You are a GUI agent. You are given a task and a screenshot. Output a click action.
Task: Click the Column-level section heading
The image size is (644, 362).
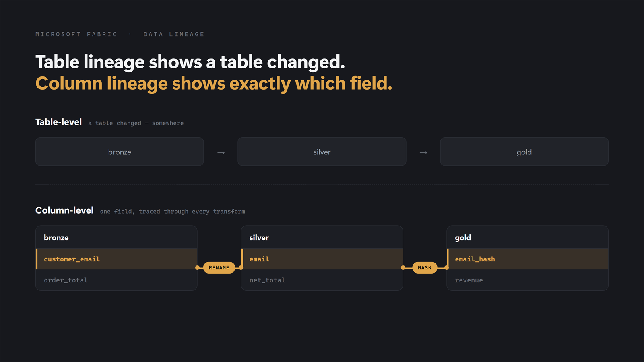pos(64,210)
